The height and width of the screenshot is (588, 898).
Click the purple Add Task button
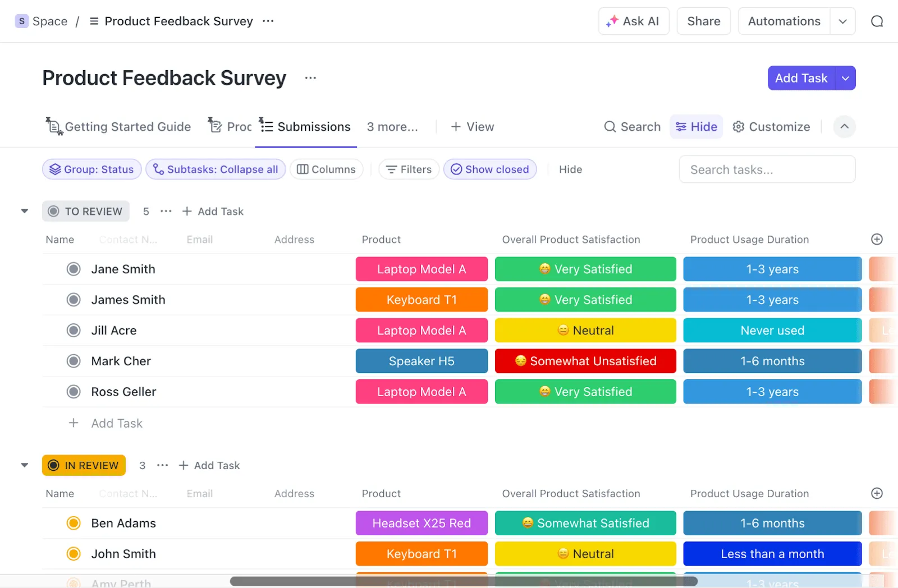coord(801,78)
